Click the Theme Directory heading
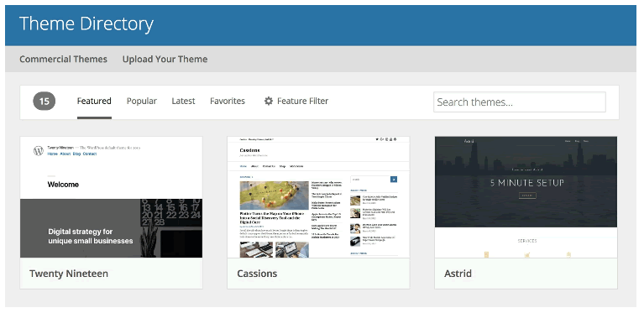644x313 pixels. pos(86,23)
